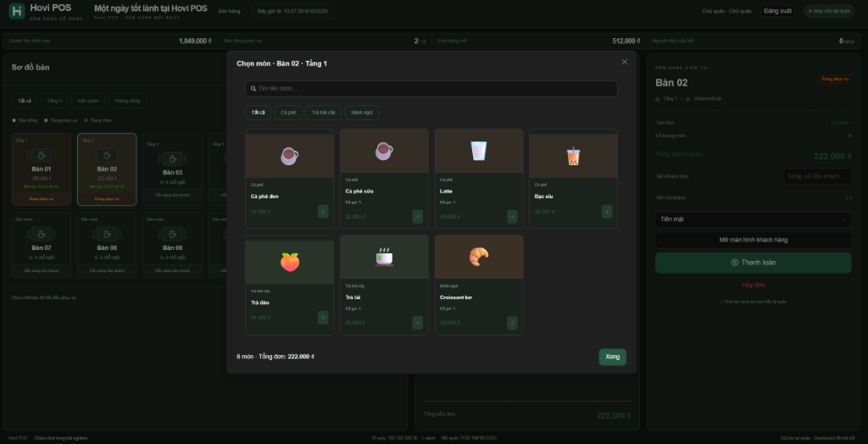The width and height of the screenshot is (868, 444).
Task: Click Hủy đơn to cancel the order
Action: pyautogui.click(x=754, y=285)
